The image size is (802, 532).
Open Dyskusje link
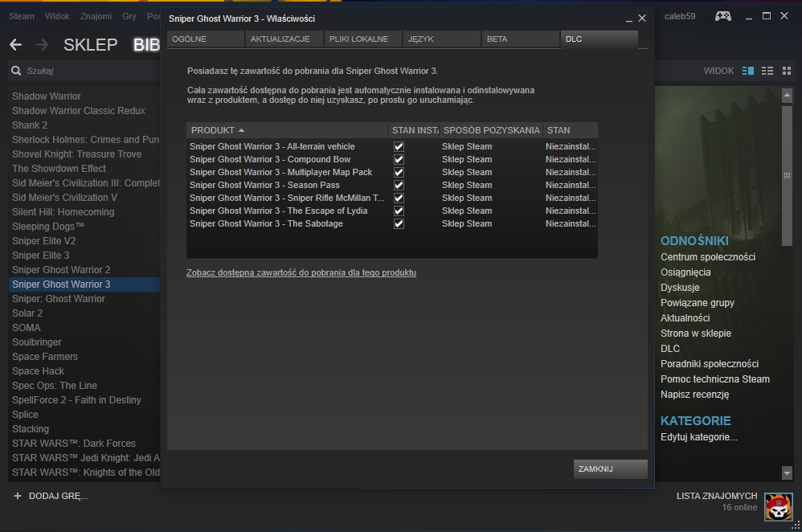coord(680,288)
